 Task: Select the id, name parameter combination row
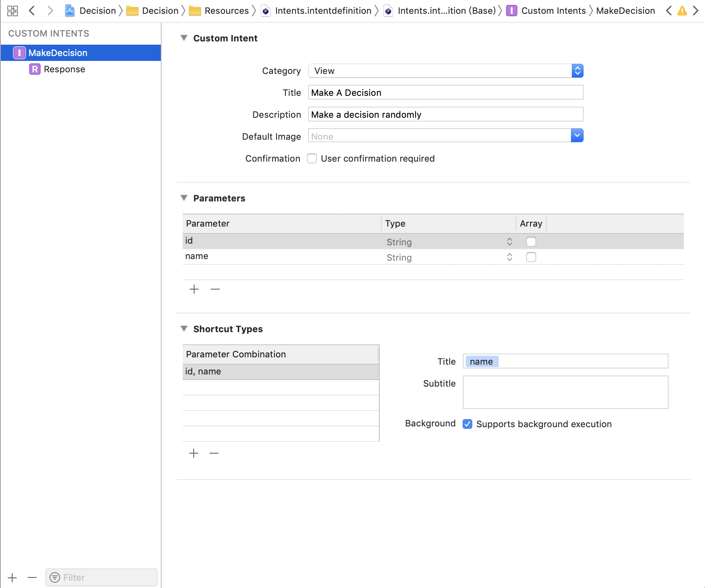click(281, 372)
